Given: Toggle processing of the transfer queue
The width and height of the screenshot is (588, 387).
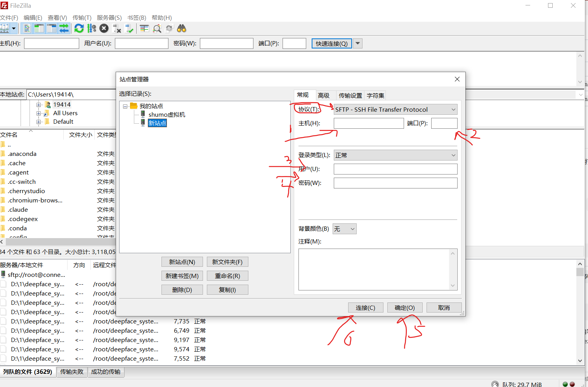Looking at the screenshot, I should point(92,28).
